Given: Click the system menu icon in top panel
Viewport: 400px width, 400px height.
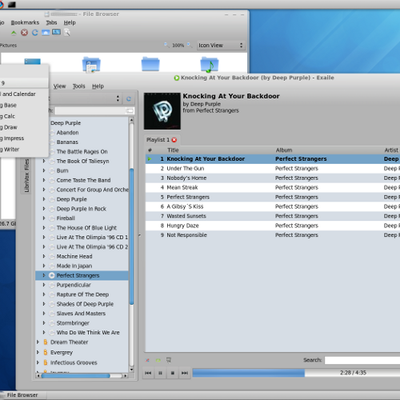Looking at the screenshot, I should click(x=1, y=4).
